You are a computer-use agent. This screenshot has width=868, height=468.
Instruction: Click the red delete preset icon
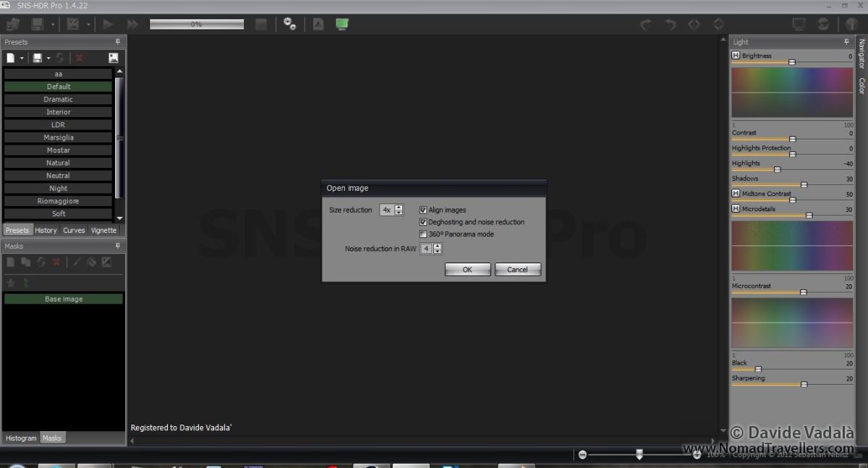click(79, 58)
